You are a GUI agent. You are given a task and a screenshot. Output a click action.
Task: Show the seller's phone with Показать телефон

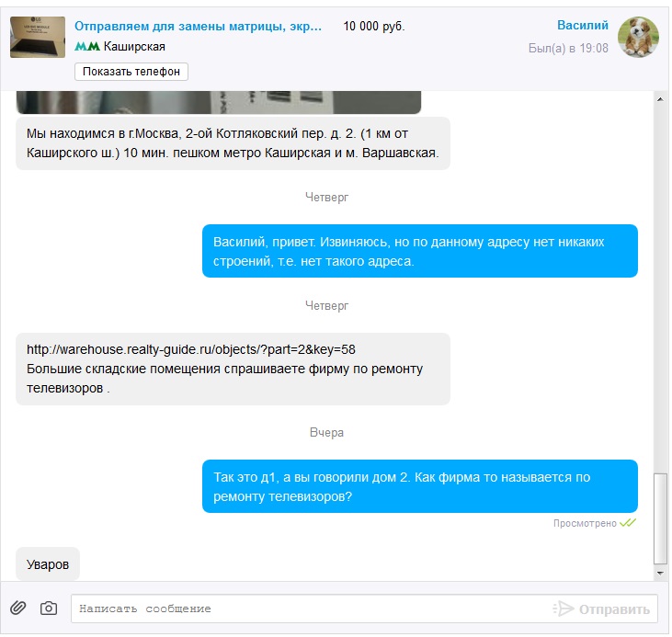tap(131, 72)
